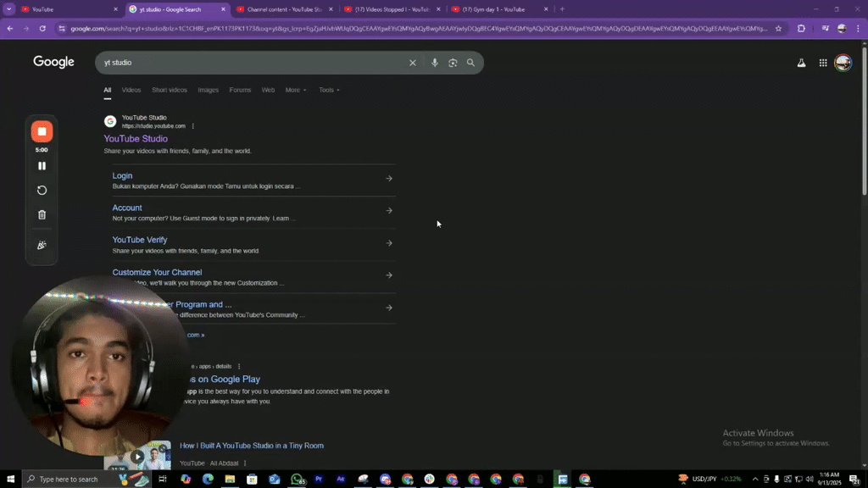868x488 pixels.
Task: Select the Forums search filter
Action: coord(240,90)
